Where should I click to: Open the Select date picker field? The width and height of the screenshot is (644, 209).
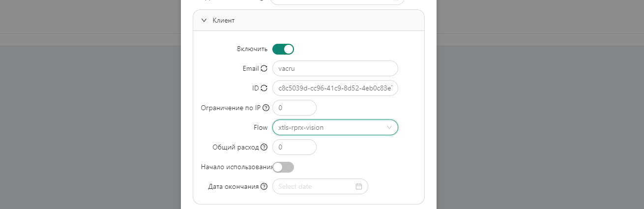point(316,186)
